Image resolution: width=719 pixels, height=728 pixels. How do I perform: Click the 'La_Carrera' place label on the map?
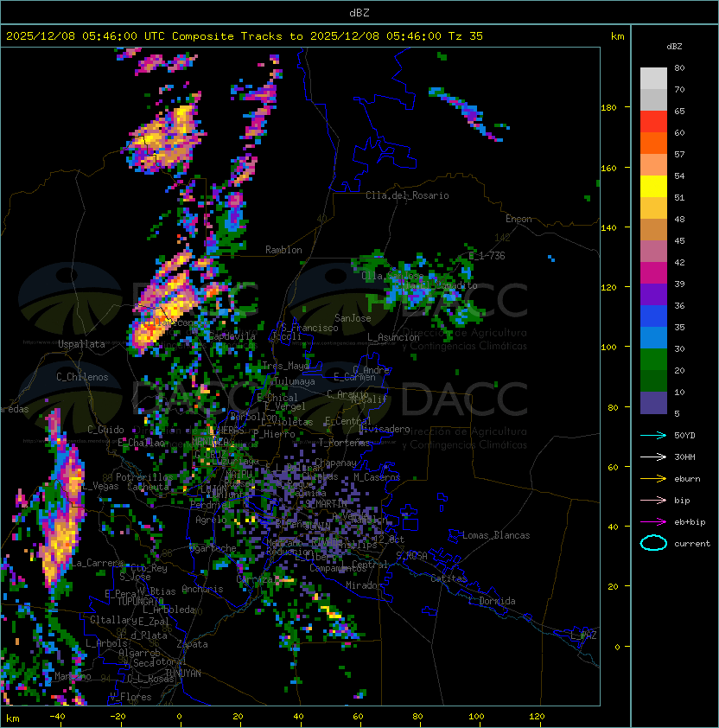pos(96,563)
